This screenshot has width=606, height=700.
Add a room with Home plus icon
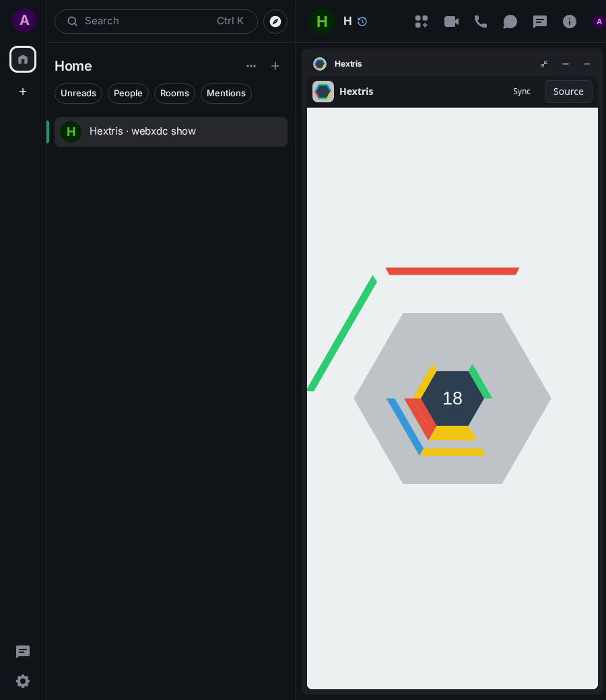pos(275,66)
